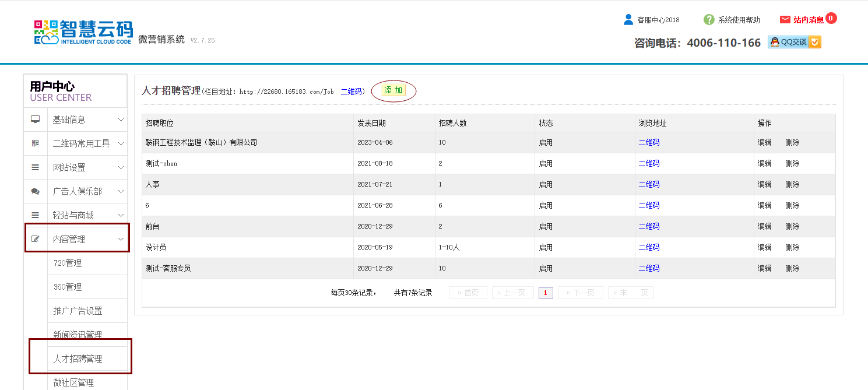
Task: Expand the 基础信息 section chevron
Action: click(x=121, y=120)
